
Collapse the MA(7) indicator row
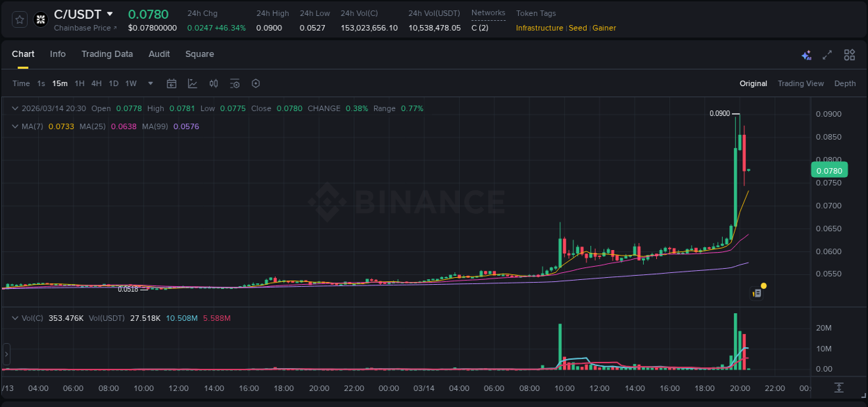[x=15, y=126]
